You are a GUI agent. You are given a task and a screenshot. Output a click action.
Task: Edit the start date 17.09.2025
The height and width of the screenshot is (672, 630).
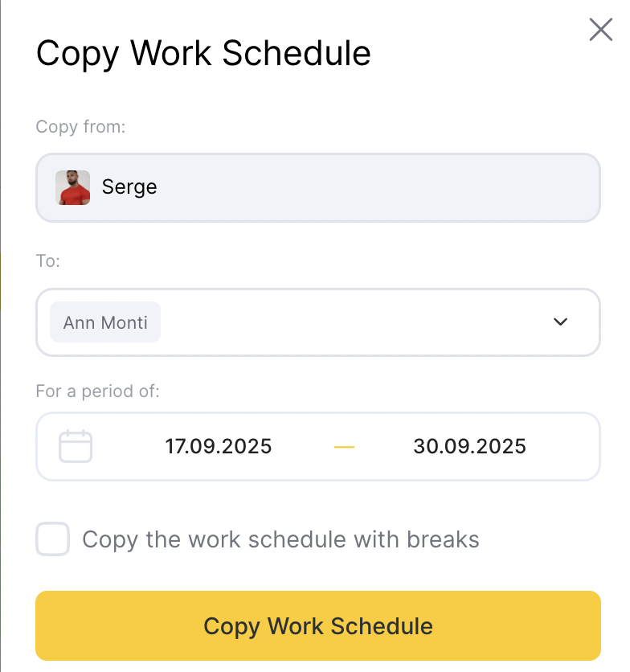click(219, 446)
